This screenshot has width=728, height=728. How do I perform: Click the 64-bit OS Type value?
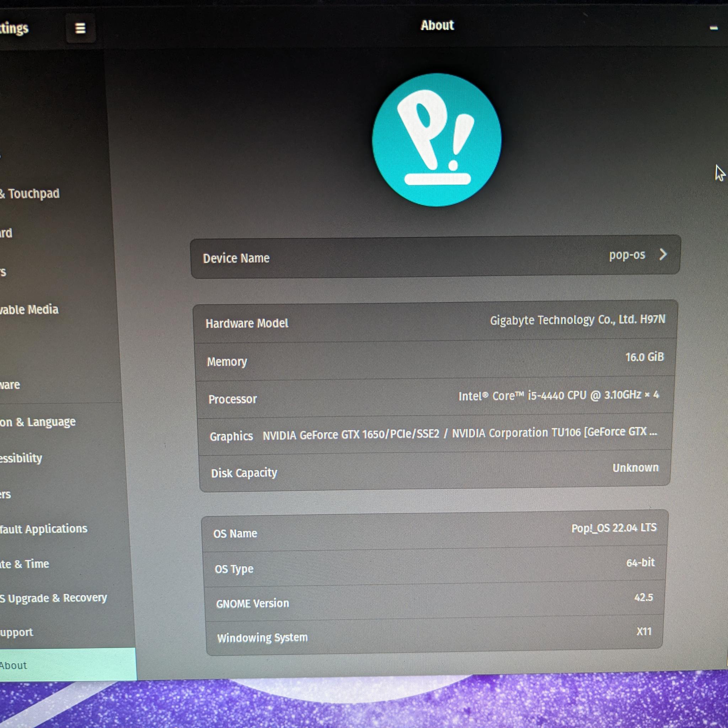pyautogui.click(x=641, y=563)
